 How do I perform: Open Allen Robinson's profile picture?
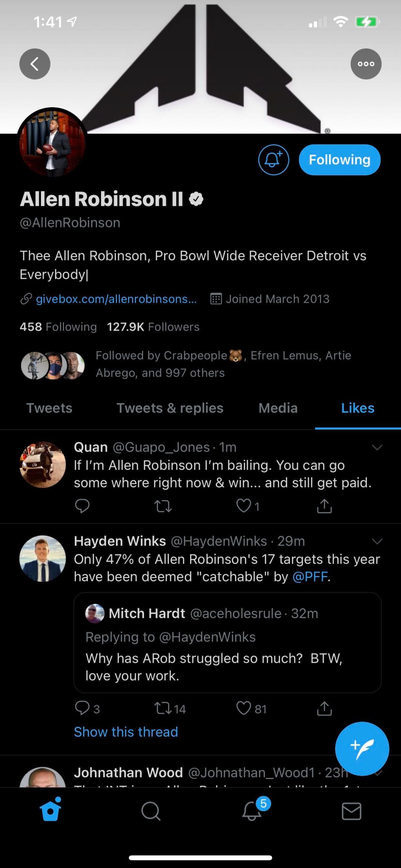point(53,143)
